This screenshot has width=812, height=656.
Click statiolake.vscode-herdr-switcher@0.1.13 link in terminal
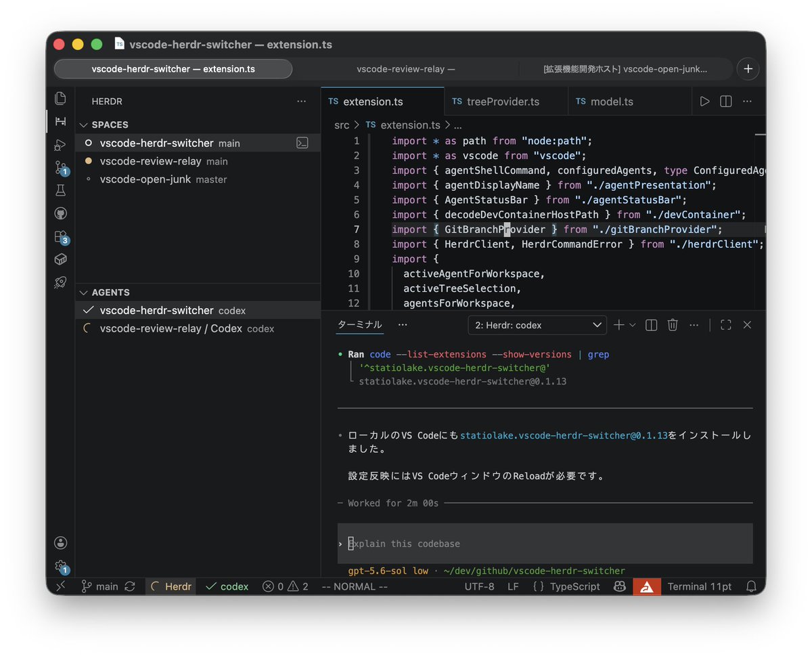click(x=564, y=435)
